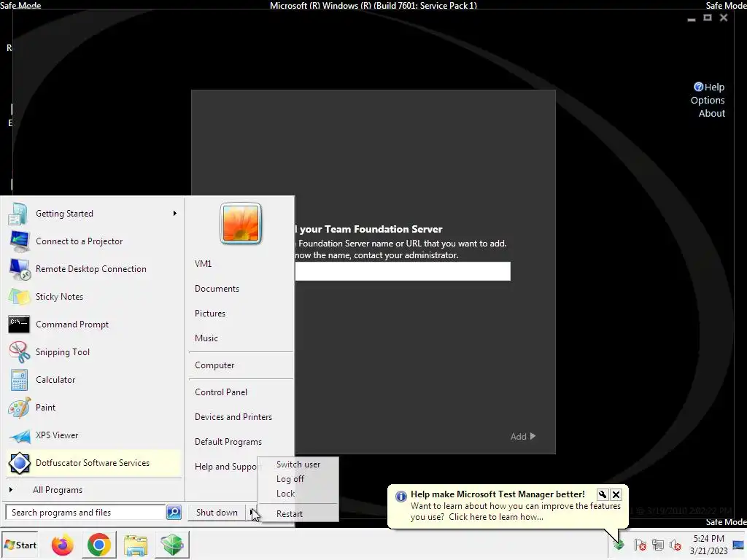Launch the Command Prompt icon
Screen dimensions: 747x560
[19, 324]
